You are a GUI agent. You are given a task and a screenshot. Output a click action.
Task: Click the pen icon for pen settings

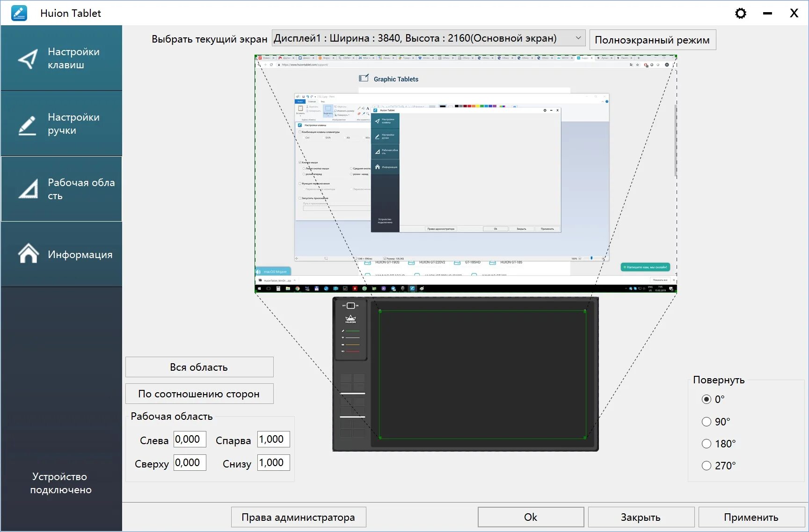click(x=28, y=125)
